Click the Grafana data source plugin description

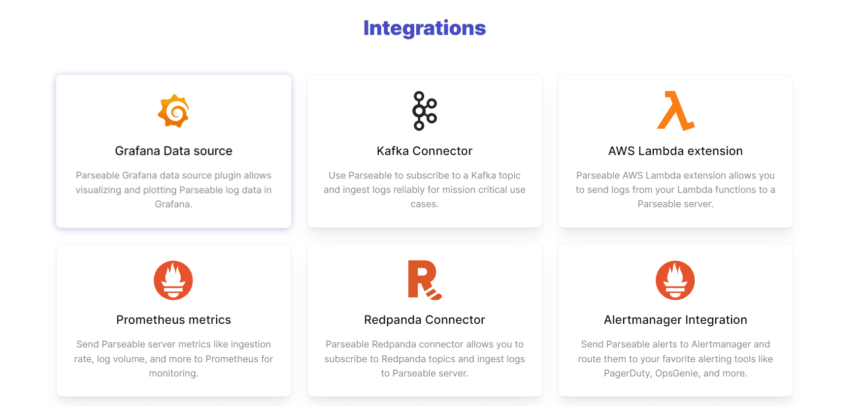[173, 189]
